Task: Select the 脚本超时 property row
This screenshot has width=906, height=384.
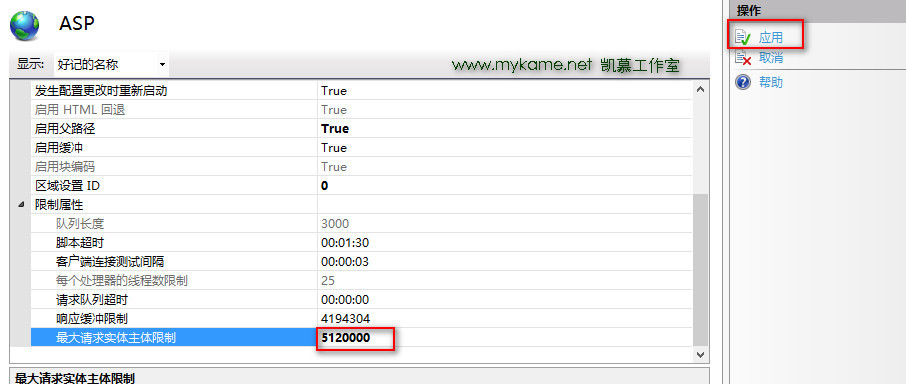Action: coord(361,243)
